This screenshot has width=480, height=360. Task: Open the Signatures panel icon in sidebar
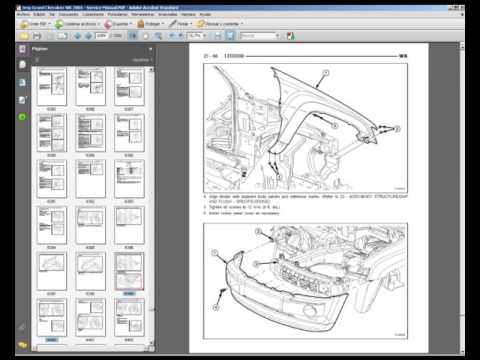[22, 100]
